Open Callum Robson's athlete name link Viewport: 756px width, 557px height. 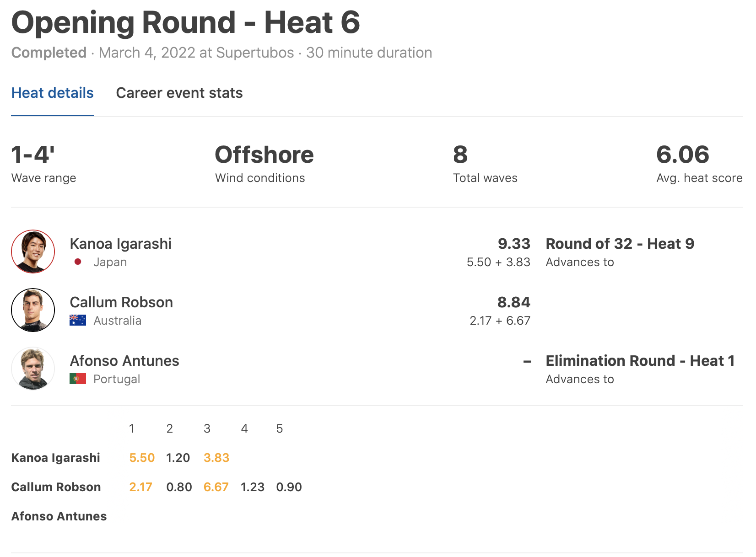[x=121, y=302]
